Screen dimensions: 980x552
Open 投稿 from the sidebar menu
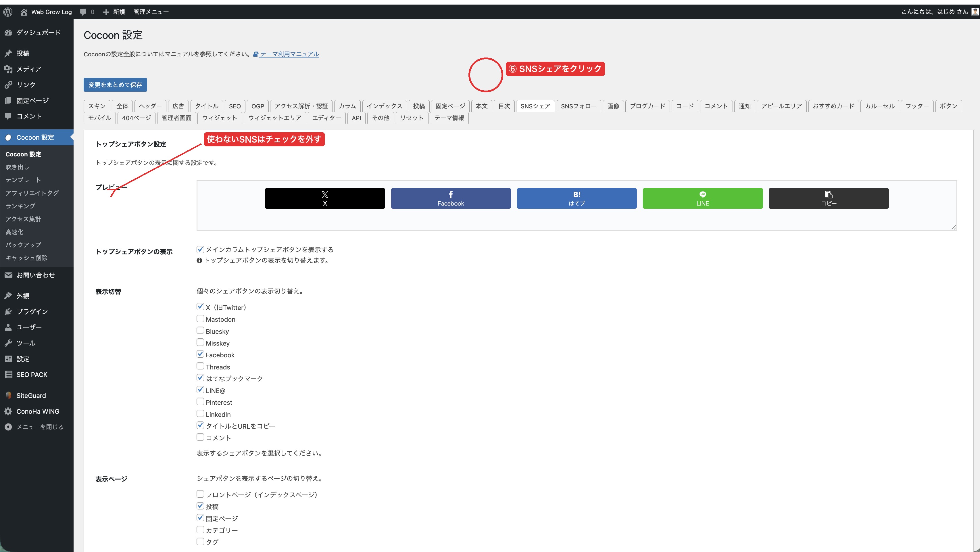tap(36, 53)
